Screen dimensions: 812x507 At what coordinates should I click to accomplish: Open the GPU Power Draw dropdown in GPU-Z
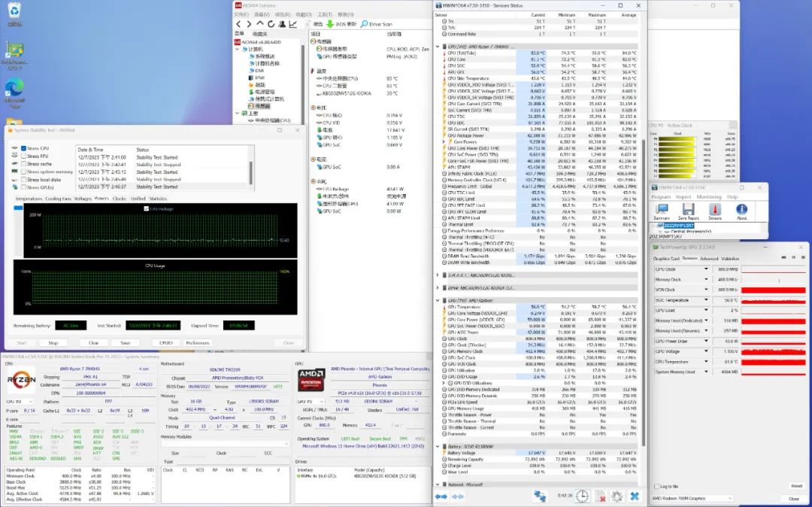click(706, 342)
